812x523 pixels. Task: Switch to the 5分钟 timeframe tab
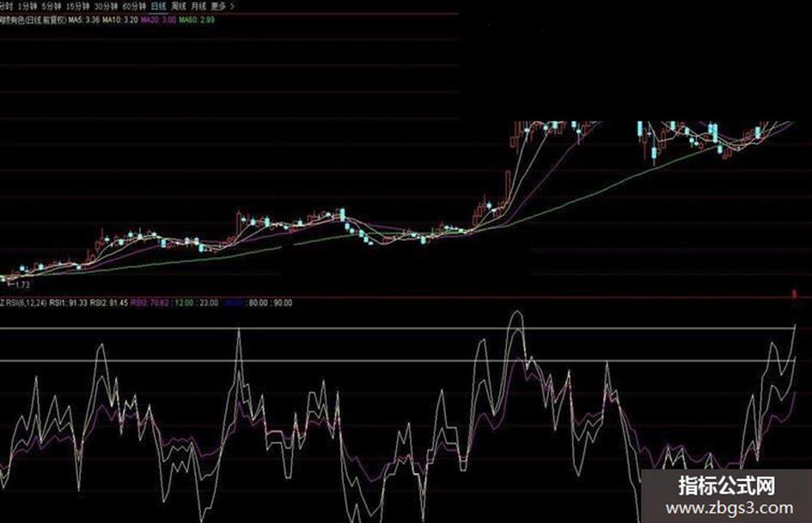point(52,6)
